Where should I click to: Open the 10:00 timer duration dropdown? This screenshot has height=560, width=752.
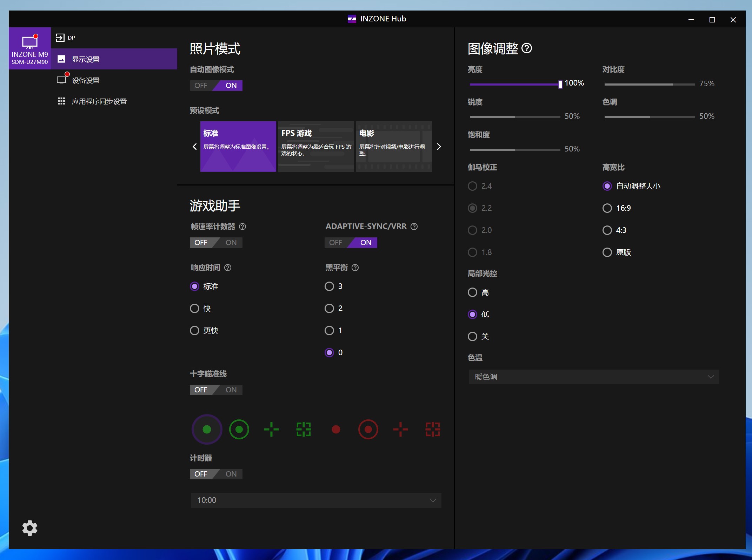(315, 500)
